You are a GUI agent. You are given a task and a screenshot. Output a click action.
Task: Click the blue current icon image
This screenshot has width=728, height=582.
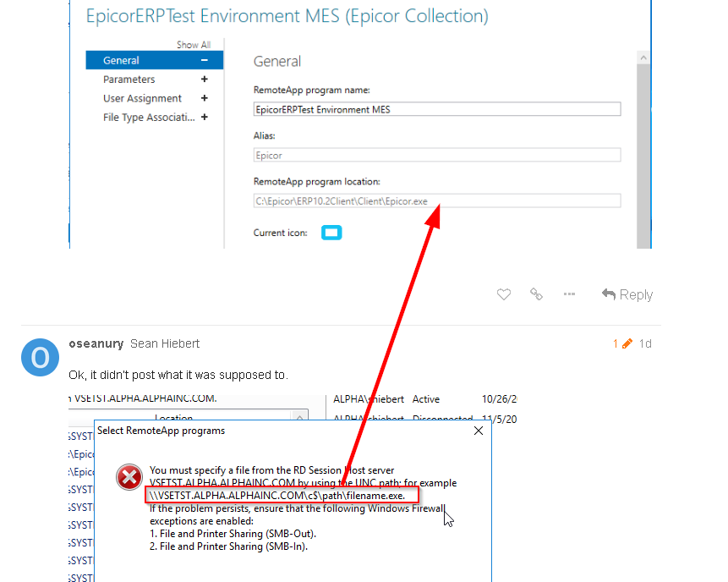point(331,233)
